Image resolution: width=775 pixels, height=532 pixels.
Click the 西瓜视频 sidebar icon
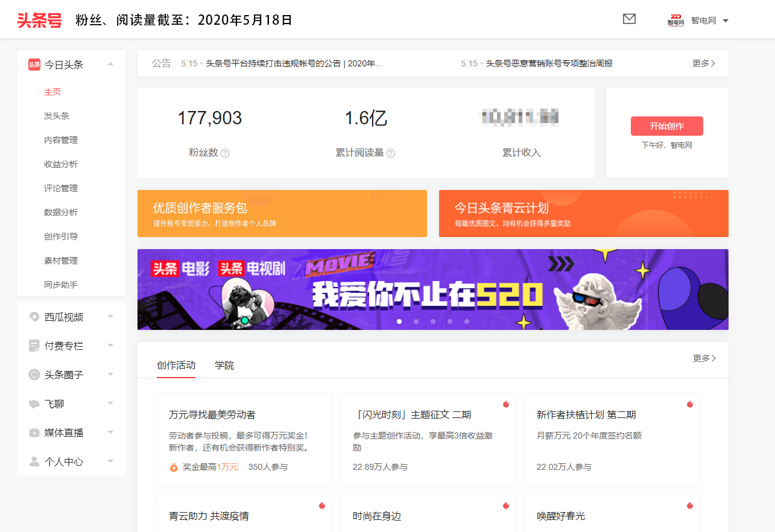(x=34, y=317)
